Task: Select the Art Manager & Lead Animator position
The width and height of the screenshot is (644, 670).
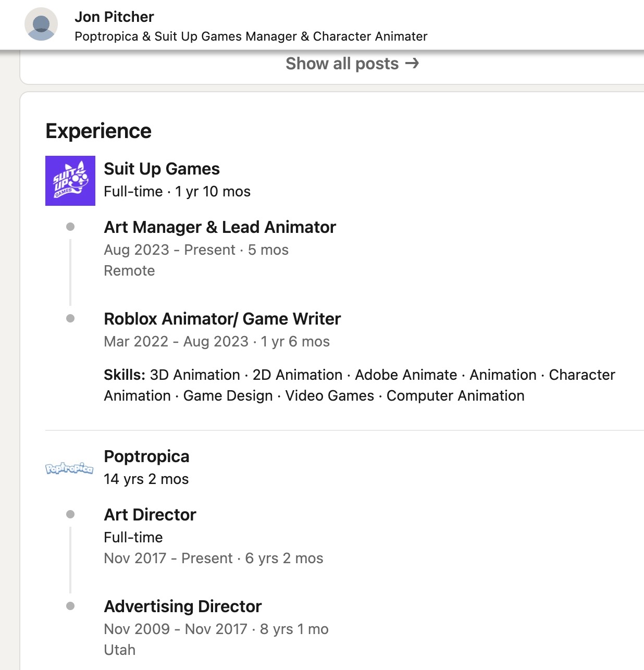Action: (219, 227)
